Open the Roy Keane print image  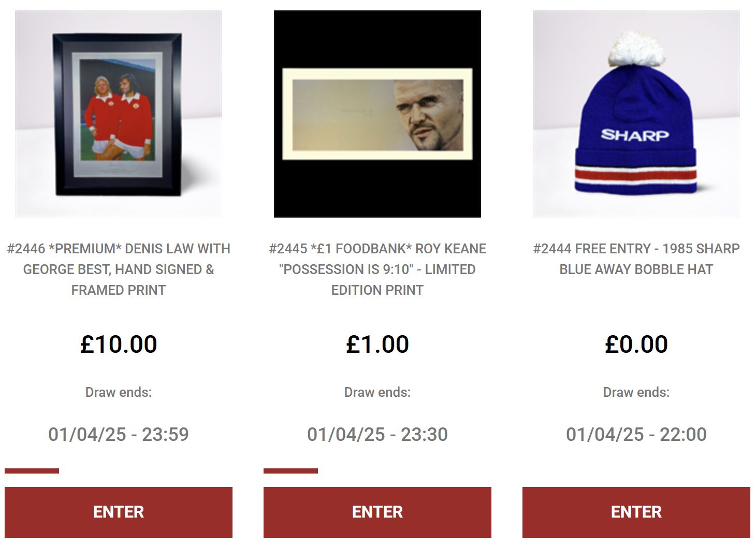point(377,113)
